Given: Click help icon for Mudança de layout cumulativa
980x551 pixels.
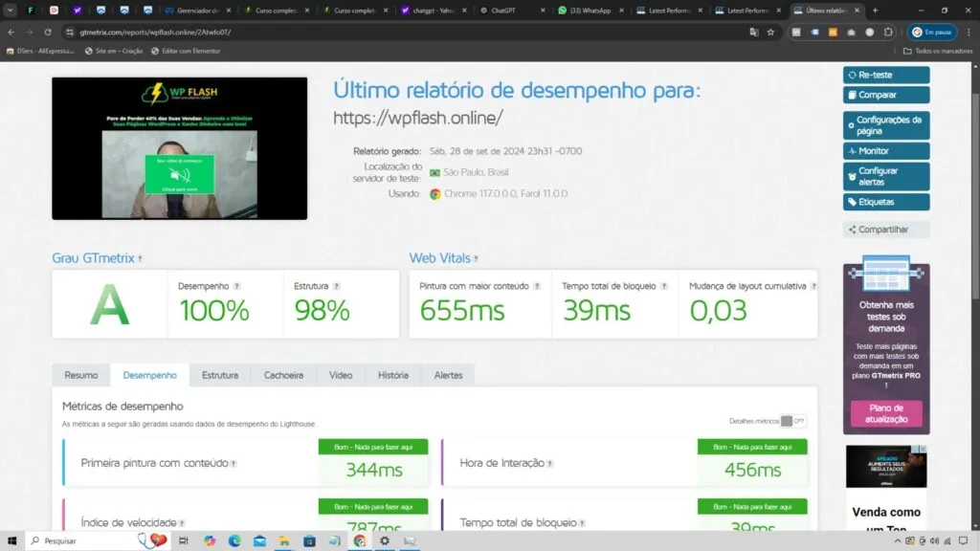Looking at the screenshot, I should 813,286.
